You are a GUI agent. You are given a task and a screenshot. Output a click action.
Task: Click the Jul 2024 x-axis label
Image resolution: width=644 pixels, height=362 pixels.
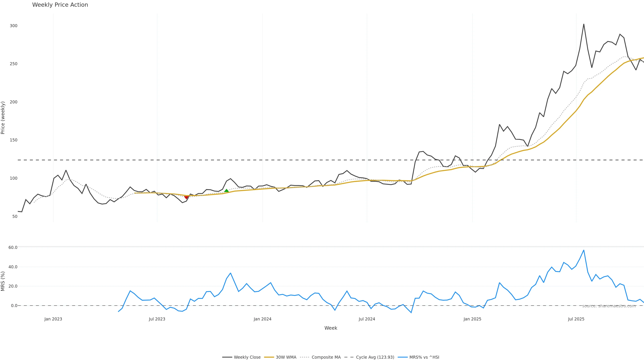click(367, 319)
